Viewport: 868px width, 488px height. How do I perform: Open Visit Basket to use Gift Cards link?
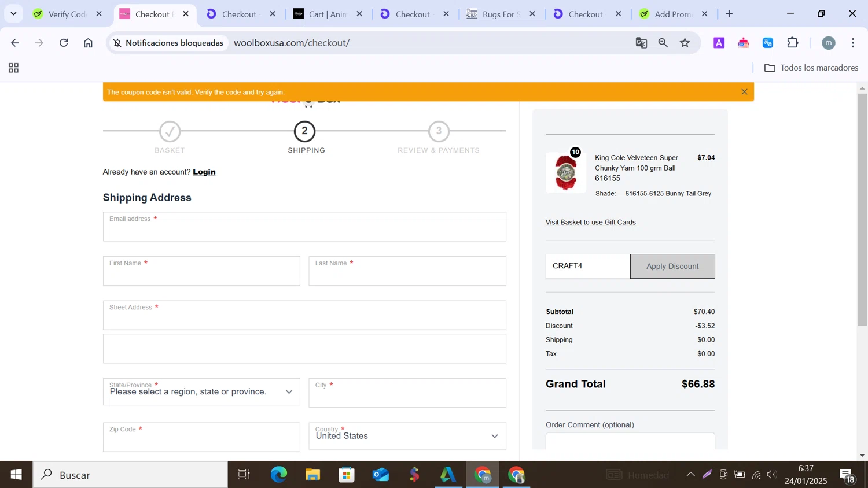(590, 222)
